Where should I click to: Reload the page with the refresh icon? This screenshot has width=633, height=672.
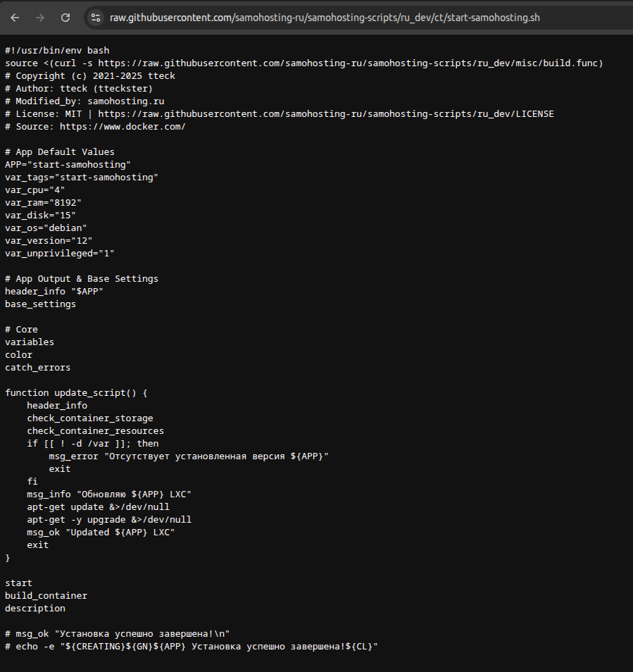[x=65, y=17]
